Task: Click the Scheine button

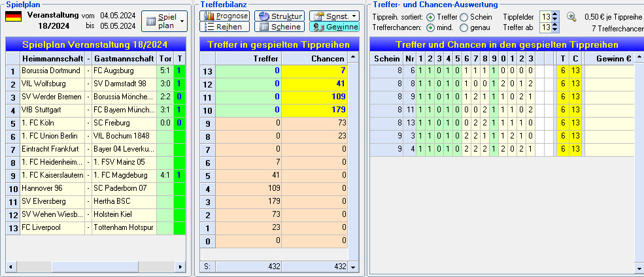Action: (x=280, y=27)
